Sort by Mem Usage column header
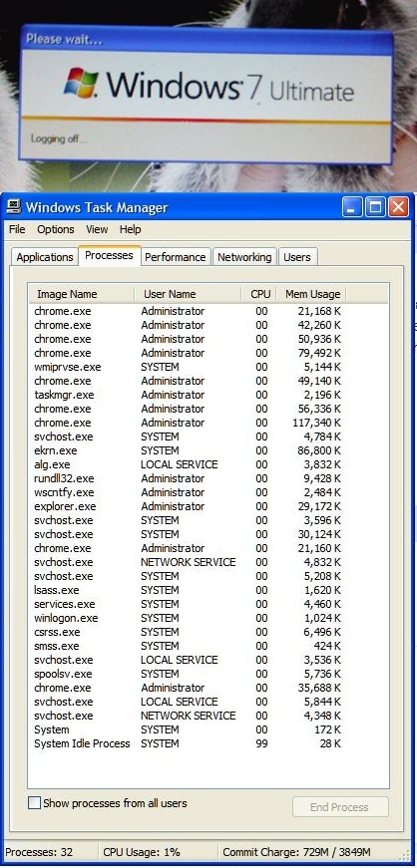 (x=312, y=294)
